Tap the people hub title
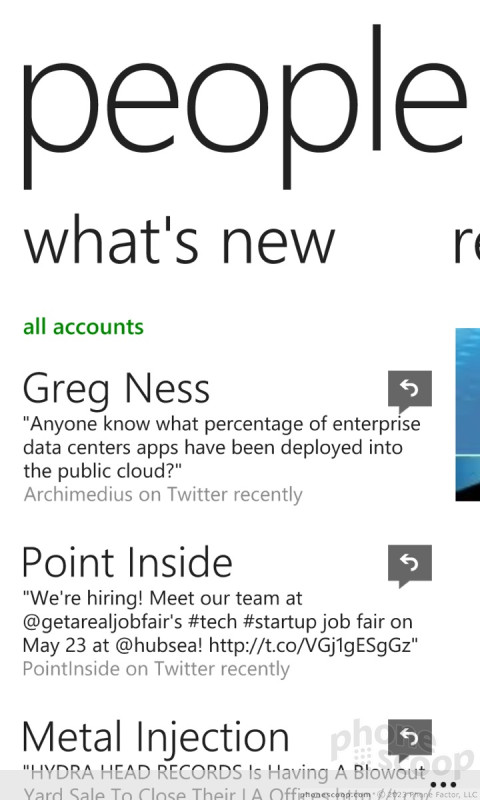This screenshot has width=480, height=800. tap(244, 106)
